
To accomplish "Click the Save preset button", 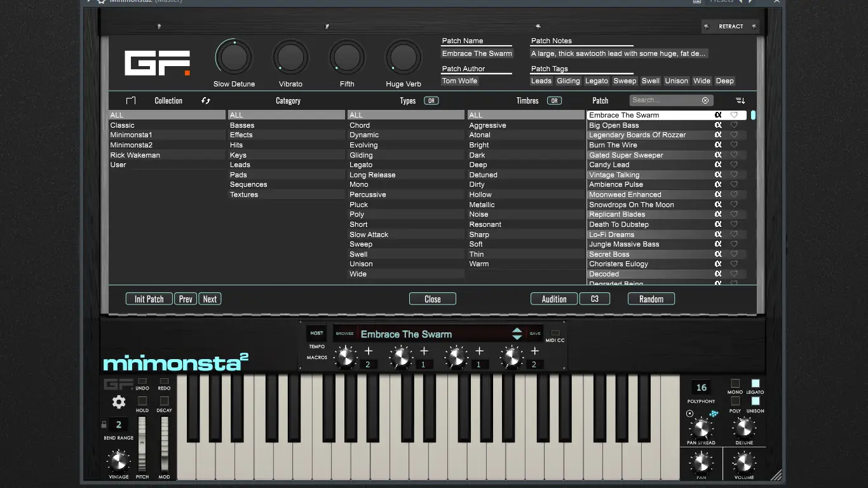I will (535, 334).
